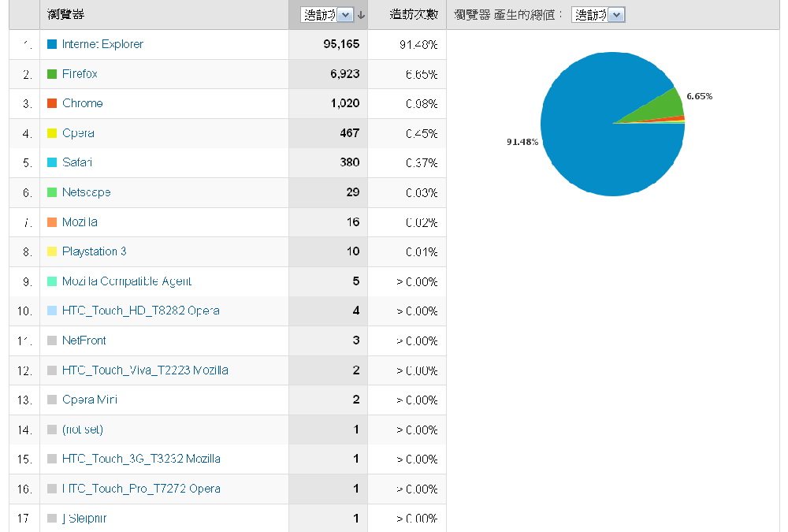
Task: Click the 91.48% pie chart label
Action: pos(522,142)
